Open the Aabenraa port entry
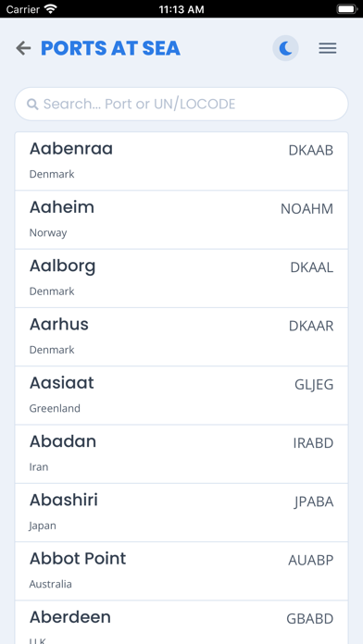 point(181,161)
